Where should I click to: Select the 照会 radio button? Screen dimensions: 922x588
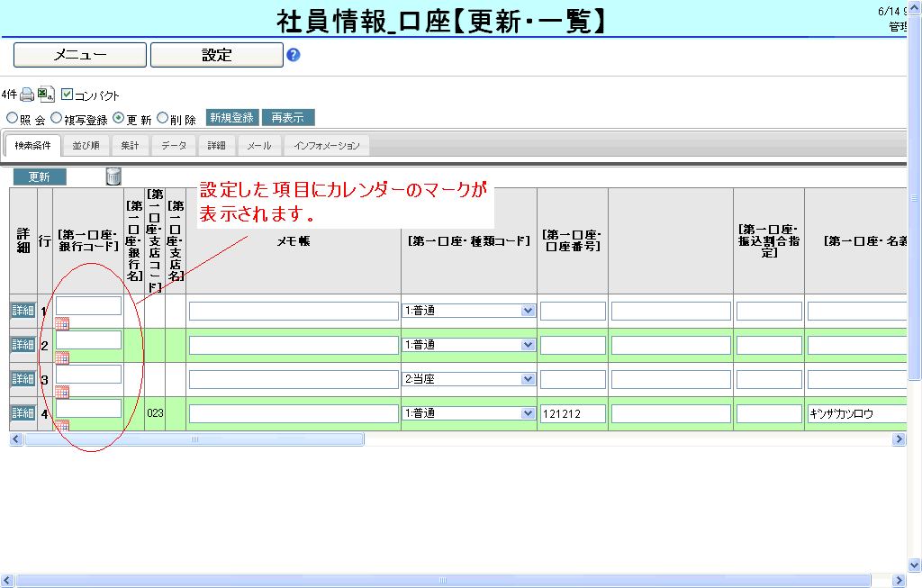pos(12,118)
